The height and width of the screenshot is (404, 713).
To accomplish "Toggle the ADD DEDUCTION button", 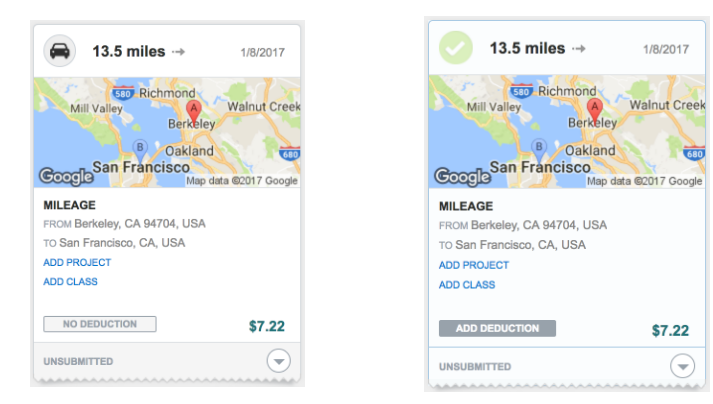I will coord(497,328).
